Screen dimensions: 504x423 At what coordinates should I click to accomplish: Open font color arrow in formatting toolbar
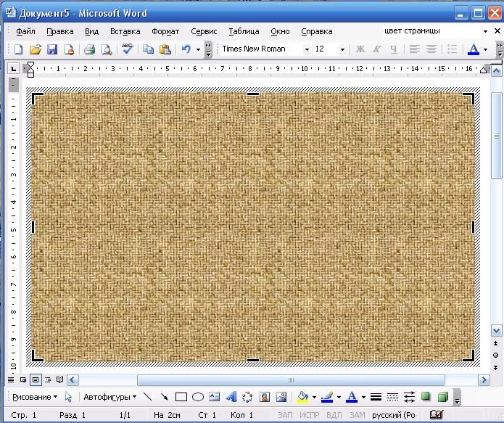pos(485,49)
